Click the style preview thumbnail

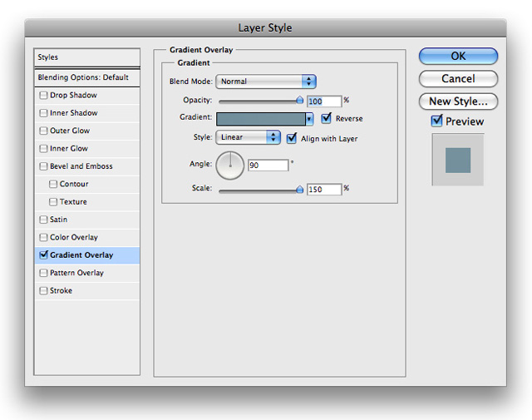tap(458, 160)
